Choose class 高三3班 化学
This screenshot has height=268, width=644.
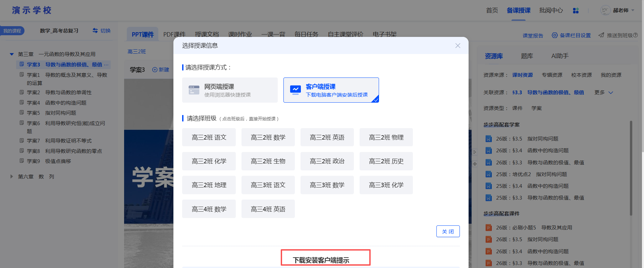[x=386, y=185]
